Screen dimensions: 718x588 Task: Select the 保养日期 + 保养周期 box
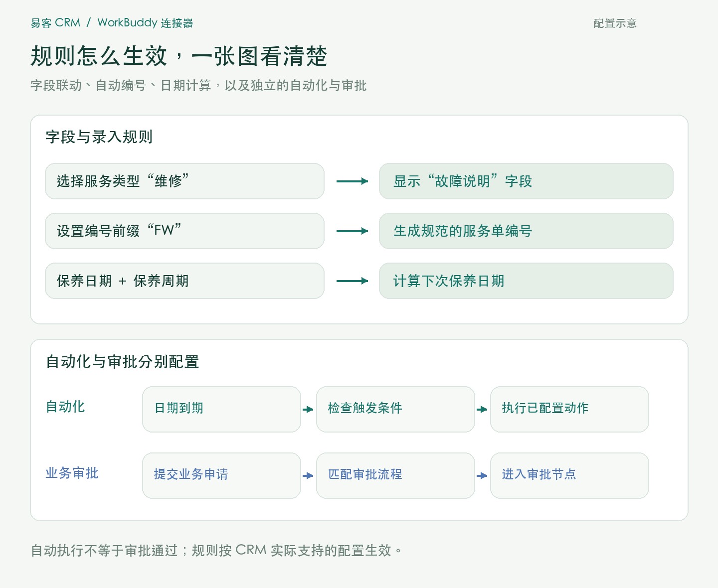click(x=184, y=281)
